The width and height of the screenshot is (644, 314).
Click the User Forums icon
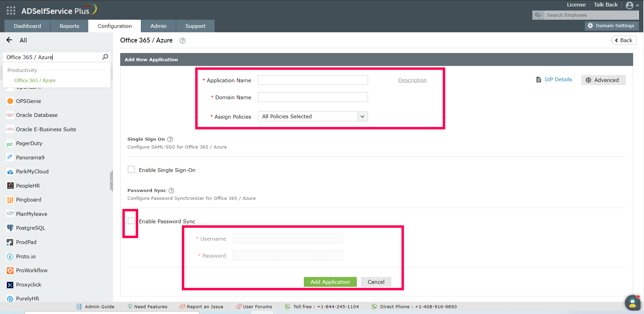(239, 307)
